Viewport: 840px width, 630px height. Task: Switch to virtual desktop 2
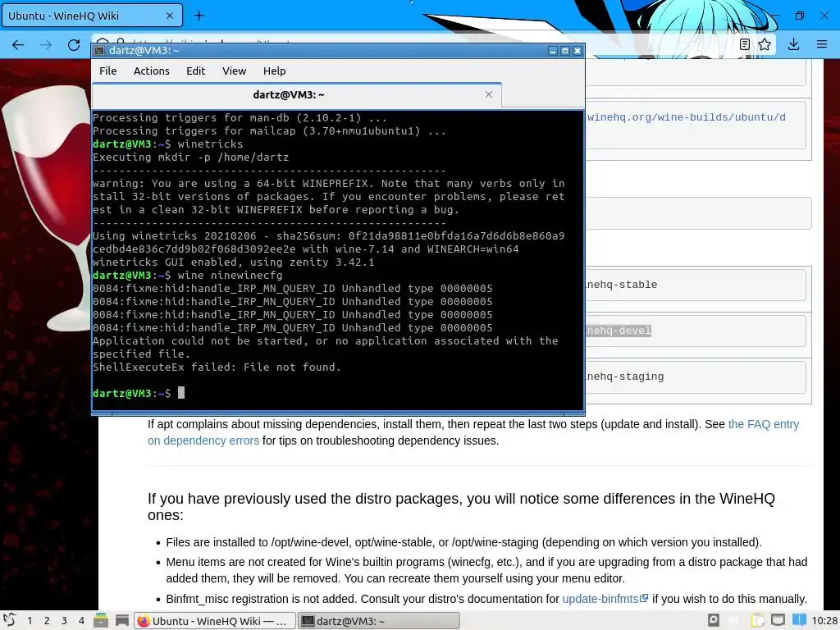pos(47,620)
